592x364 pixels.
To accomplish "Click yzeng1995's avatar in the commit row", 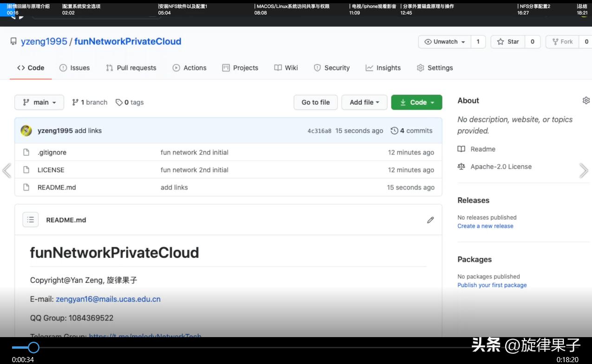I will (26, 131).
